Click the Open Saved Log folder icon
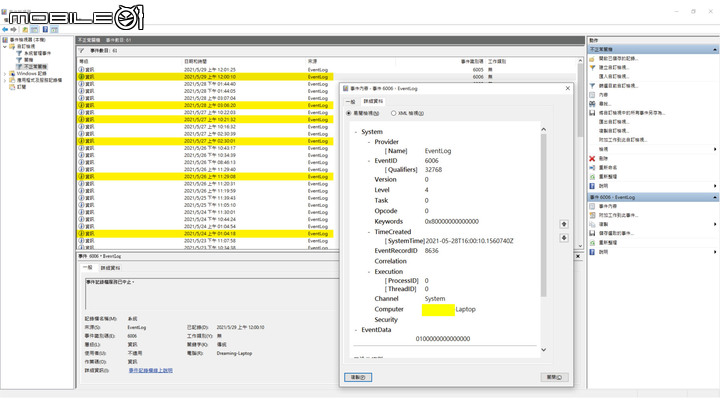Viewport: 720px width, 405px height. click(x=592, y=59)
